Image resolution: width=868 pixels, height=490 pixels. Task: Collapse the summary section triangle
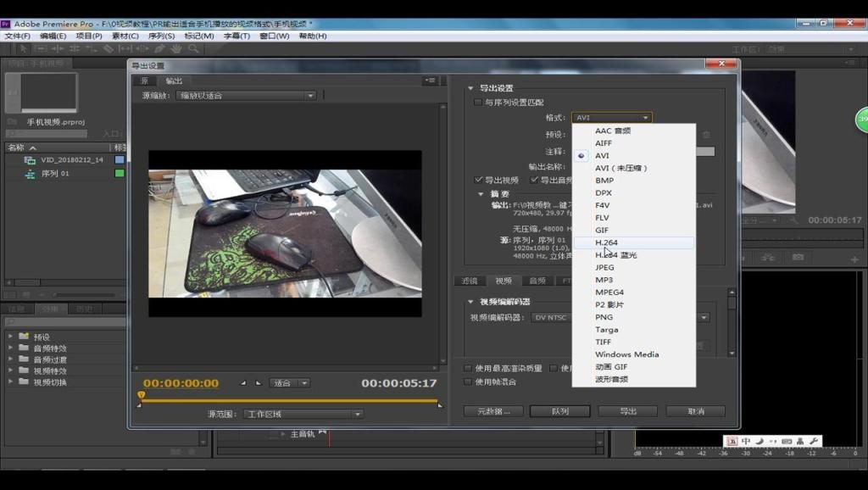point(481,194)
